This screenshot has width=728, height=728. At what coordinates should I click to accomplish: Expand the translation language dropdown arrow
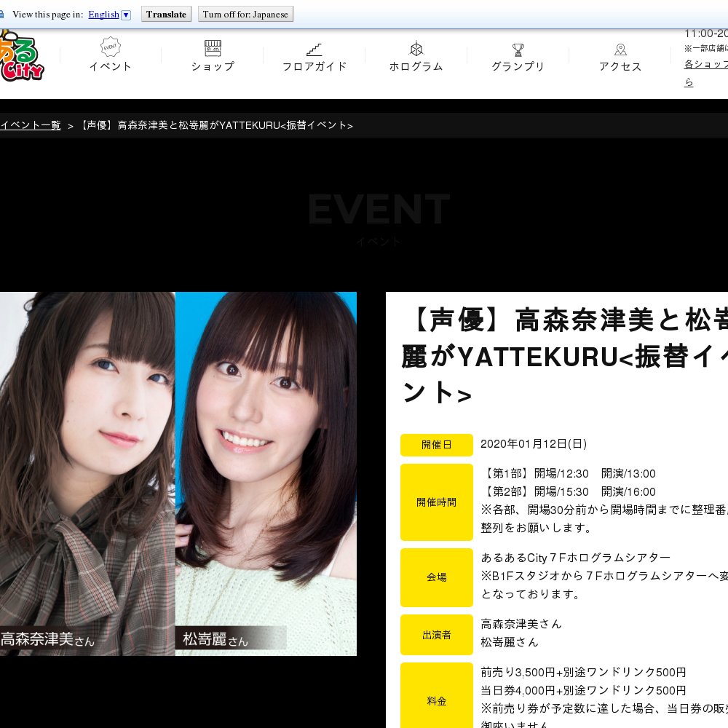click(126, 15)
